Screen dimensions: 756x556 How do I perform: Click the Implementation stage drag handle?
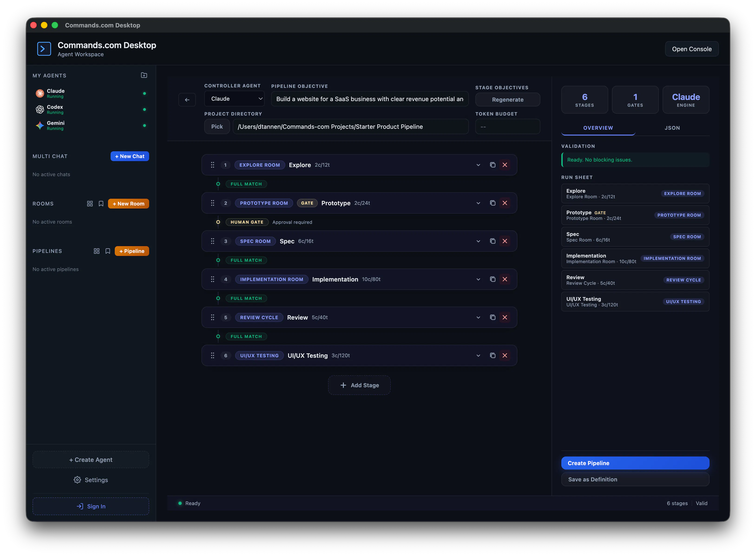pos(213,279)
